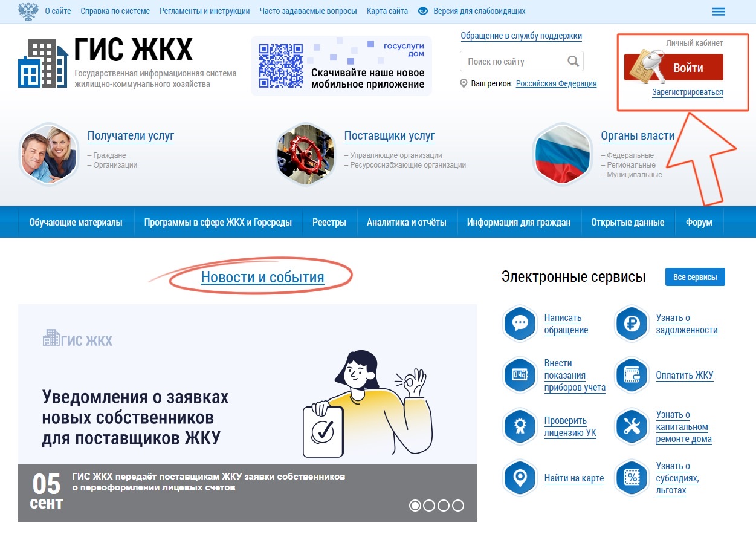
Task: Select the third news carousel dot
Action: pyautogui.click(x=444, y=506)
